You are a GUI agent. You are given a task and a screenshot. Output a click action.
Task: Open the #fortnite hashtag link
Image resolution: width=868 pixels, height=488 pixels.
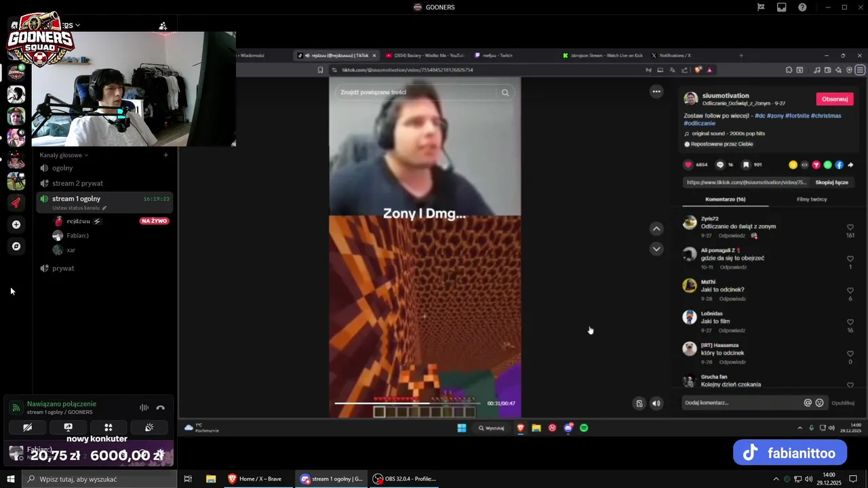pyautogui.click(x=797, y=116)
